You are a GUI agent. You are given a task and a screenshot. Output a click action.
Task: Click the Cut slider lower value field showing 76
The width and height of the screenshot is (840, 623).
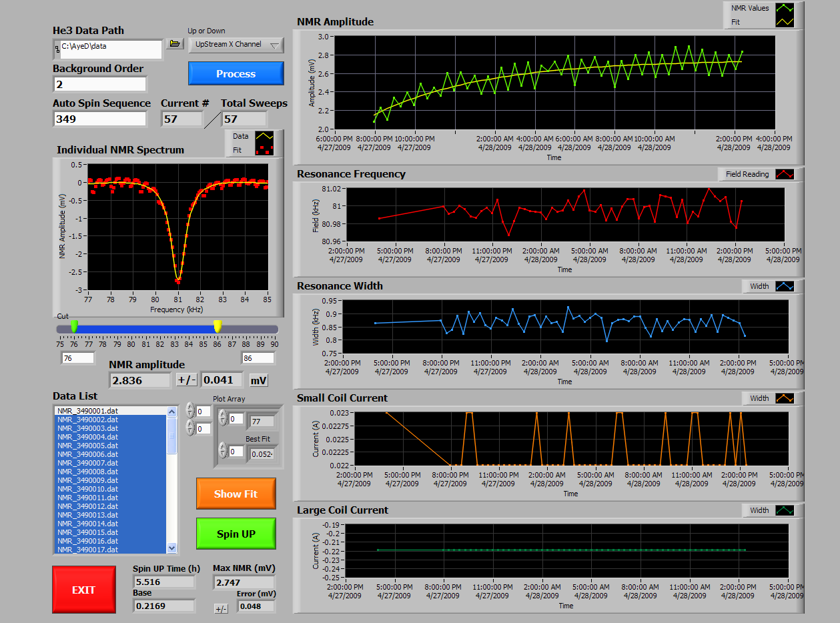point(77,358)
